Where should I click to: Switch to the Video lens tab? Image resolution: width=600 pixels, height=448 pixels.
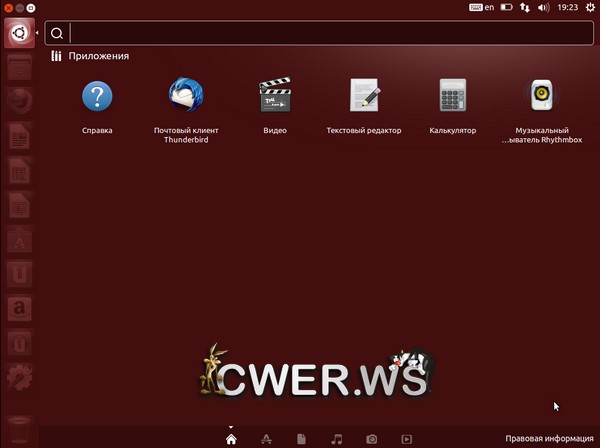click(x=407, y=439)
